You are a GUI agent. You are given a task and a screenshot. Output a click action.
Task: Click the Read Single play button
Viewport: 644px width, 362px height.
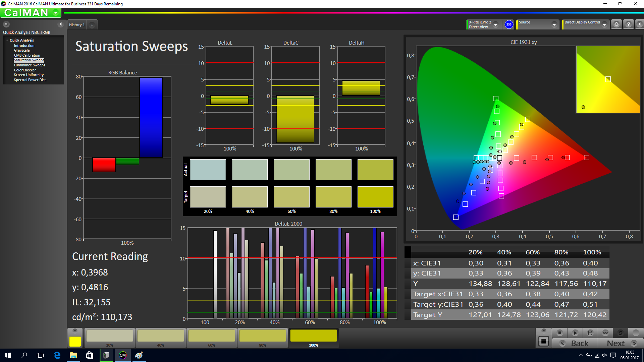[x=575, y=333]
